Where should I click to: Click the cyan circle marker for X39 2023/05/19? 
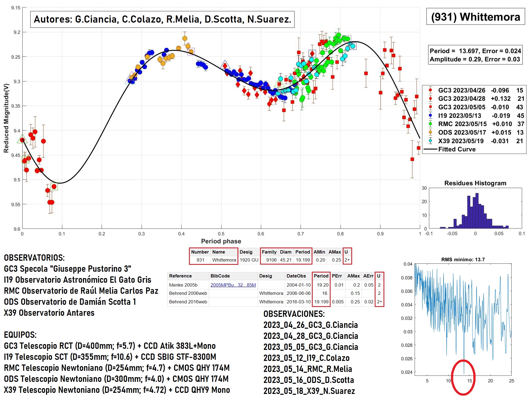430,141
